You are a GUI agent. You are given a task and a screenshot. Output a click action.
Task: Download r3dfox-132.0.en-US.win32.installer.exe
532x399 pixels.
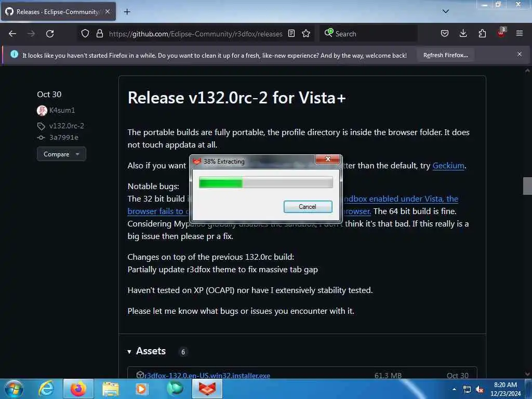coord(207,376)
